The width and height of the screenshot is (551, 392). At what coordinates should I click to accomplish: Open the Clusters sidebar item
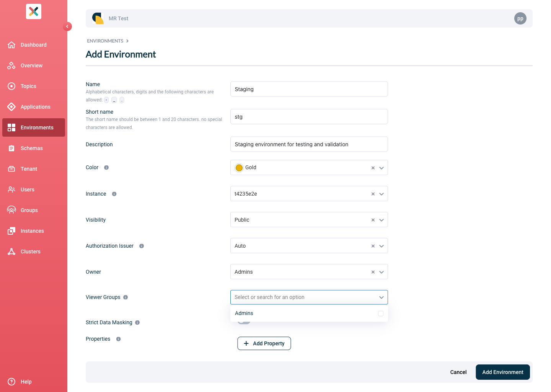pos(30,252)
